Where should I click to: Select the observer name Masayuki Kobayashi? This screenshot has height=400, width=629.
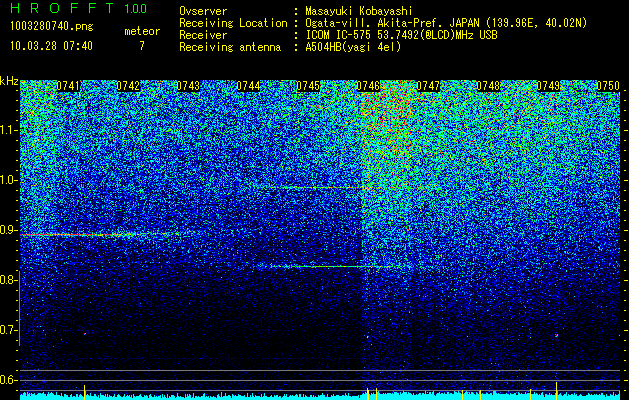(x=359, y=11)
